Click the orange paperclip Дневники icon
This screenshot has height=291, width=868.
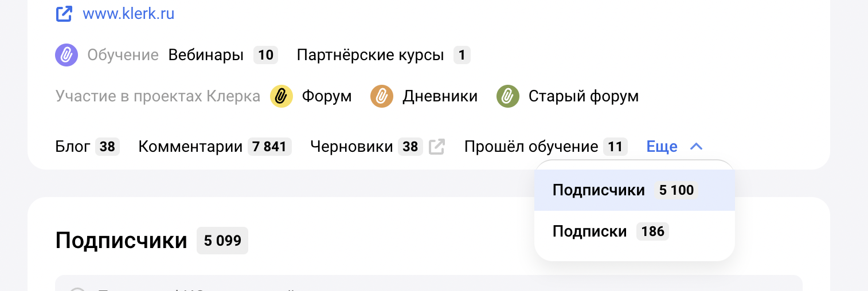(382, 96)
